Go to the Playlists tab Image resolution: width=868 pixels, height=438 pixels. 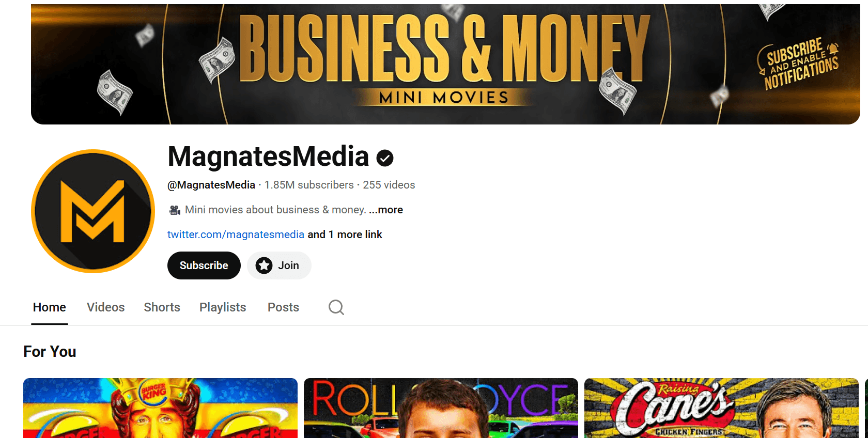click(223, 307)
